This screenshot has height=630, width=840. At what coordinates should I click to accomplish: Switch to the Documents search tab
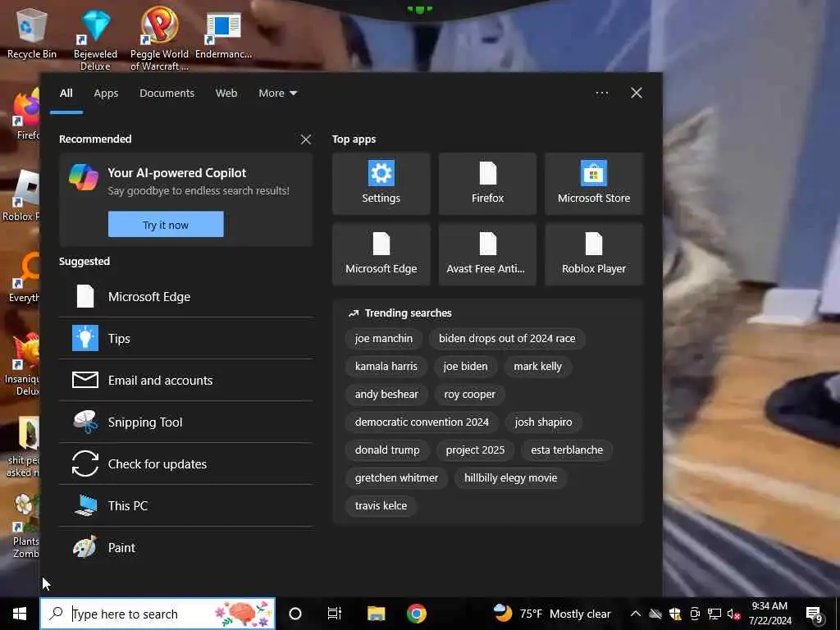click(x=167, y=94)
